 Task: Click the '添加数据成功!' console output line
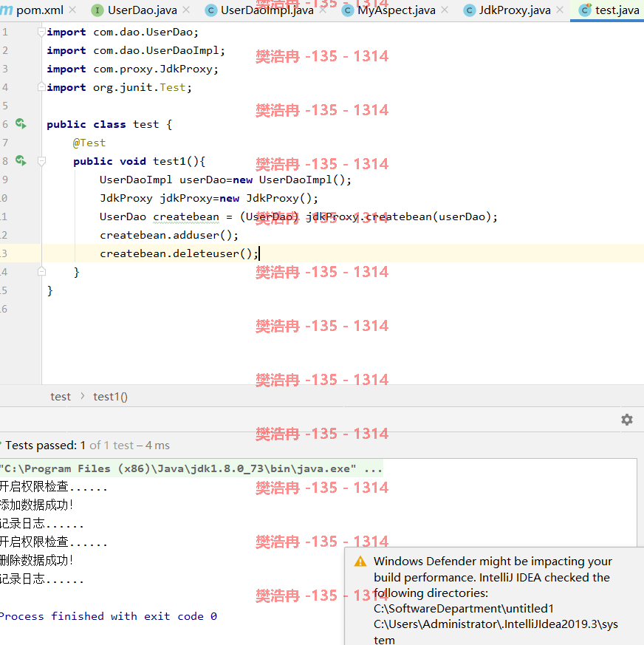[x=36, y=505]
